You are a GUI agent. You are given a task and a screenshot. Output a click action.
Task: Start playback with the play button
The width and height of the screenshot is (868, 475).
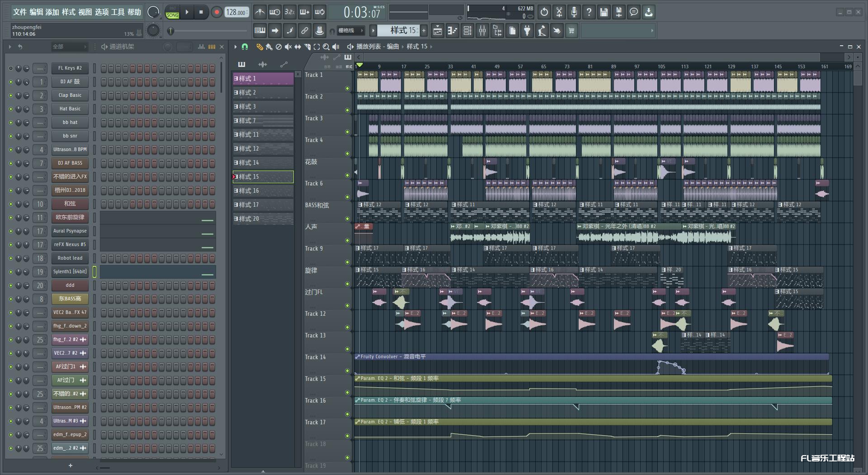(187, 12)
